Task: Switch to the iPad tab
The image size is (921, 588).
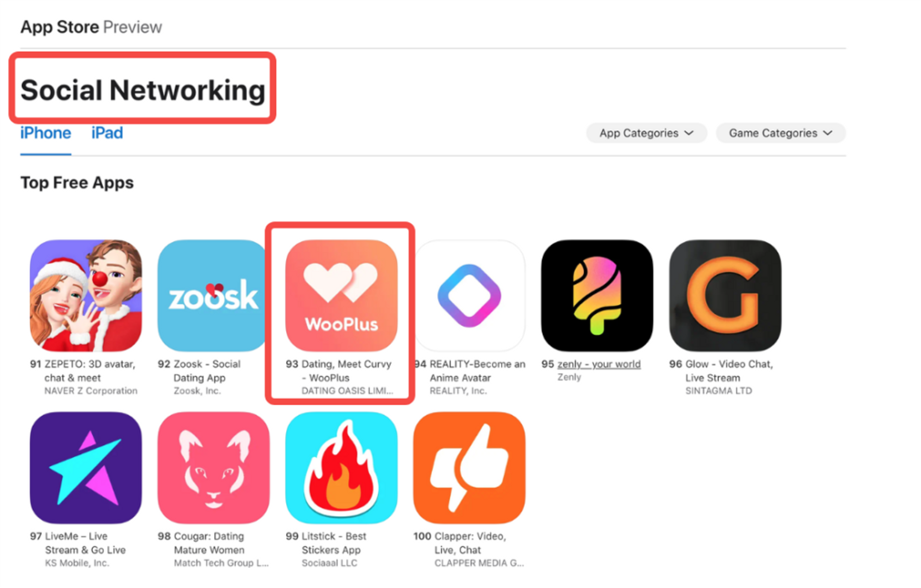Action: pos(107,133)
